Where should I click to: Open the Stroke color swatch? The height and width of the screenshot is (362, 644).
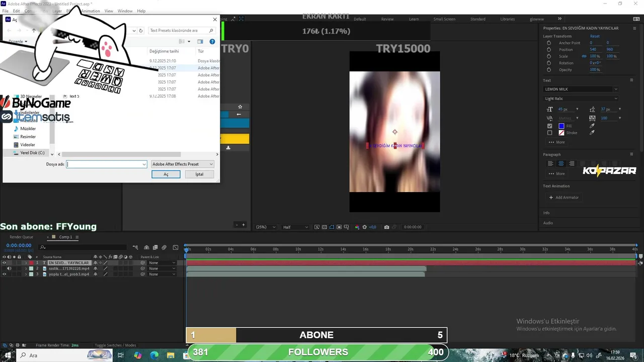(x=561, y=133)
